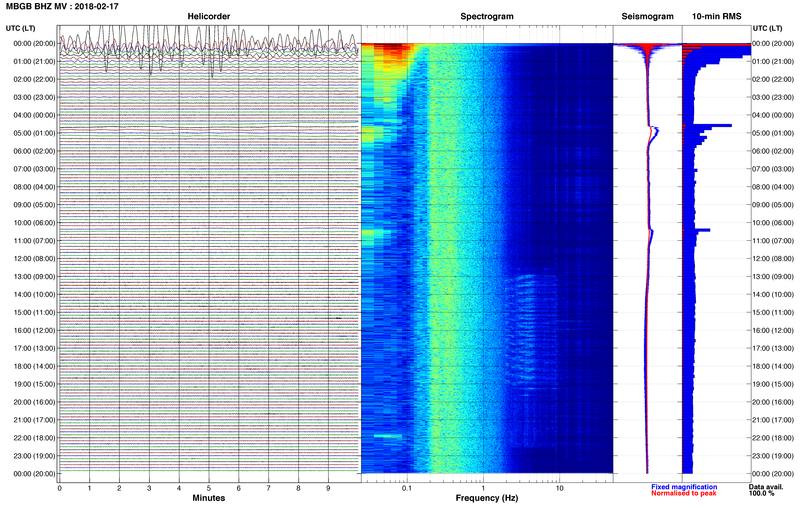
Task: Click the right-axis 14:00 (10:00) time label
Action: click(x=773, y=295)
